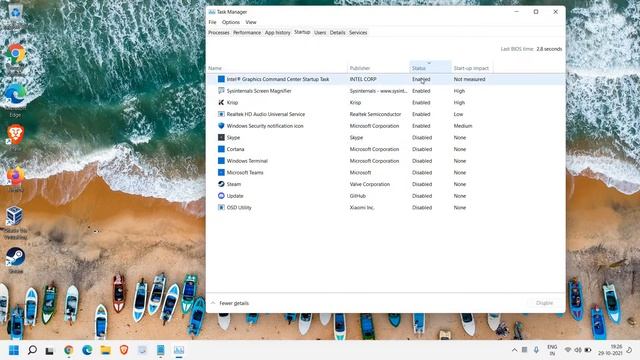Select the text "Sysinternals Screen Magnifier"
Viewport: 640px width, 360px height.
coord(259,91)
